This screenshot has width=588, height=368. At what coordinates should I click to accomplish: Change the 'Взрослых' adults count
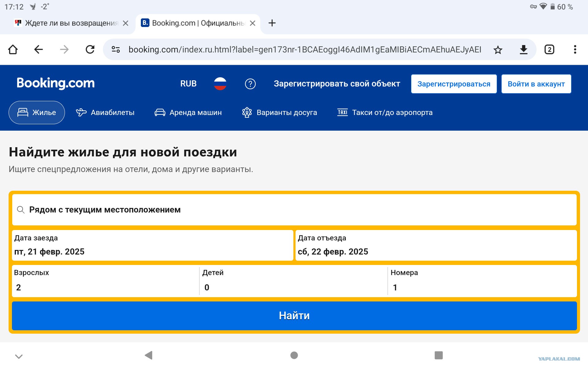(106, 281)
